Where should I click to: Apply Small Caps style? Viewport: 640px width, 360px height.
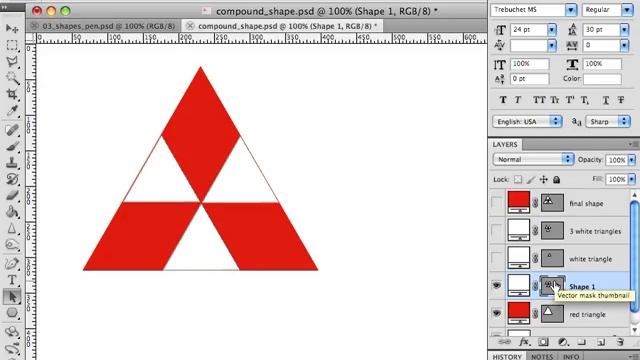[x=555, y=100]
